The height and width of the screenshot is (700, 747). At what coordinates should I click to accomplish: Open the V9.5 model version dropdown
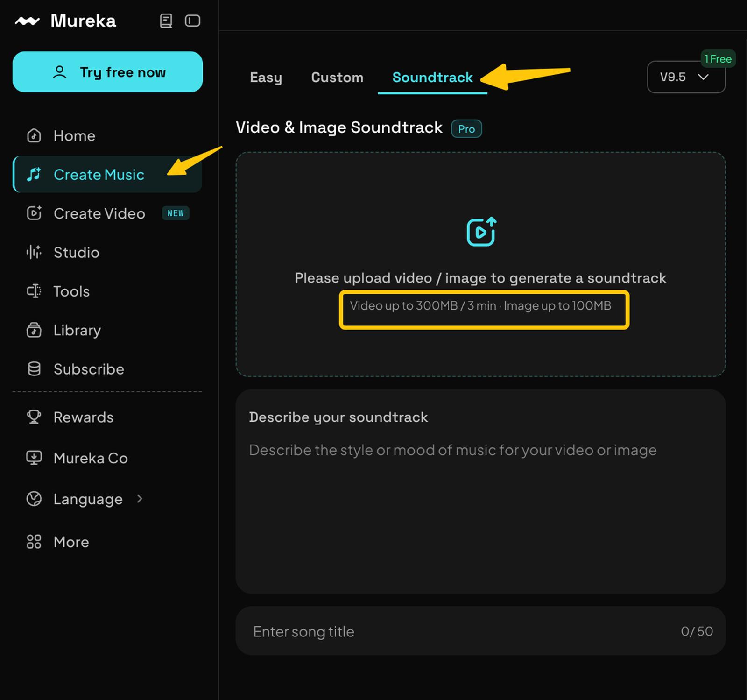pos(686,77)
